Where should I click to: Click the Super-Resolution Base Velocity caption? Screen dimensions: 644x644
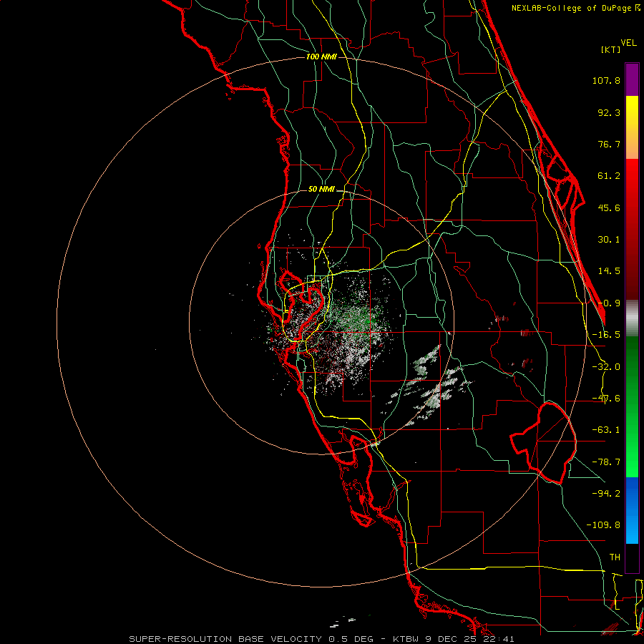[321, 639]
